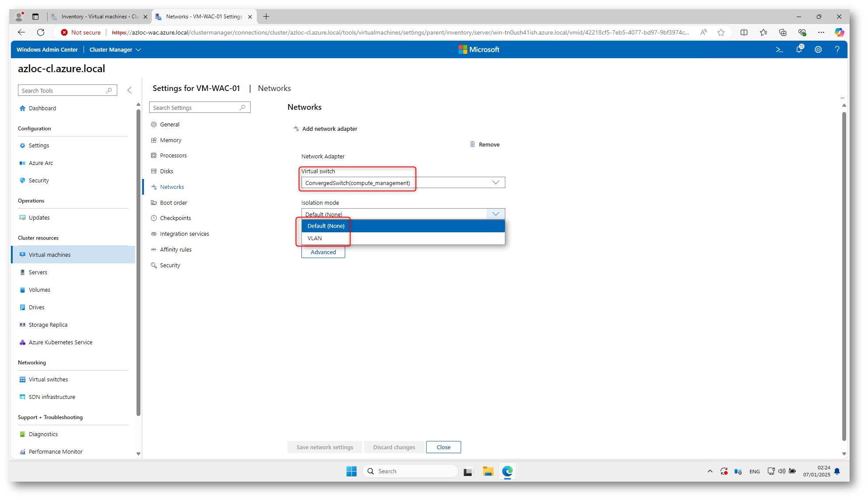The width and height of the screenshot is (868, 500).
Task: Click magnifier icon in Search Tools box
Action: [x=109, y=91]
